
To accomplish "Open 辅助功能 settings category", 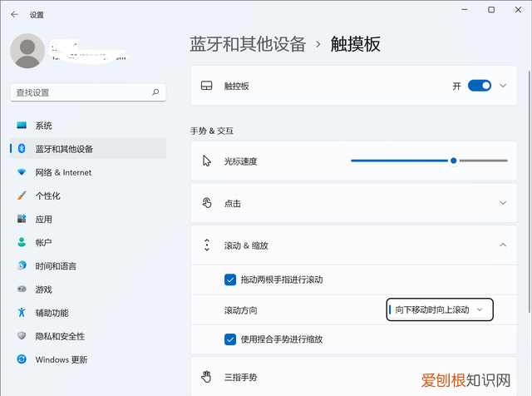I will coord(88,313).
